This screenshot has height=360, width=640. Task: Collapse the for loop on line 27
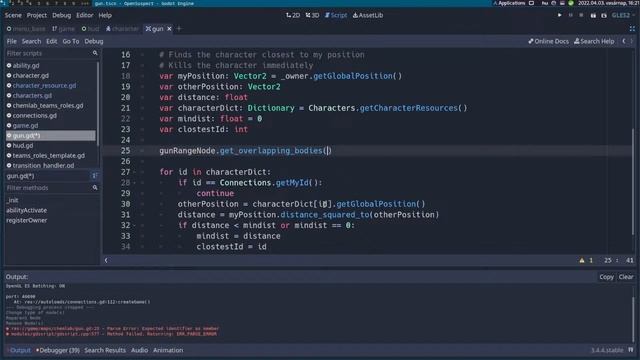click(x=135, y=172)
